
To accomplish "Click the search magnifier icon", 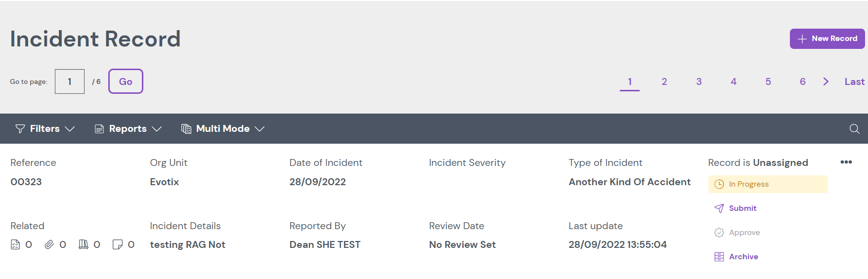I will 854,129.
